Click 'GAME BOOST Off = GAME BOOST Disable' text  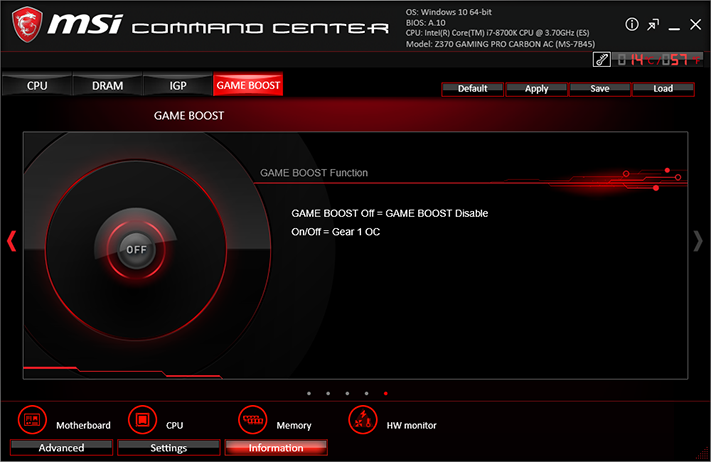390,213
